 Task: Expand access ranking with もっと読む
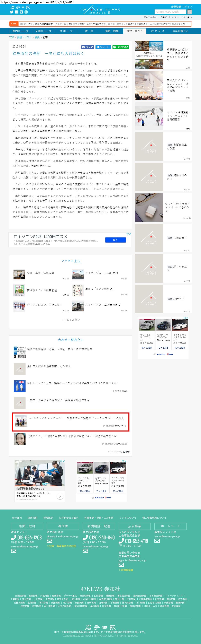[71, 320]
